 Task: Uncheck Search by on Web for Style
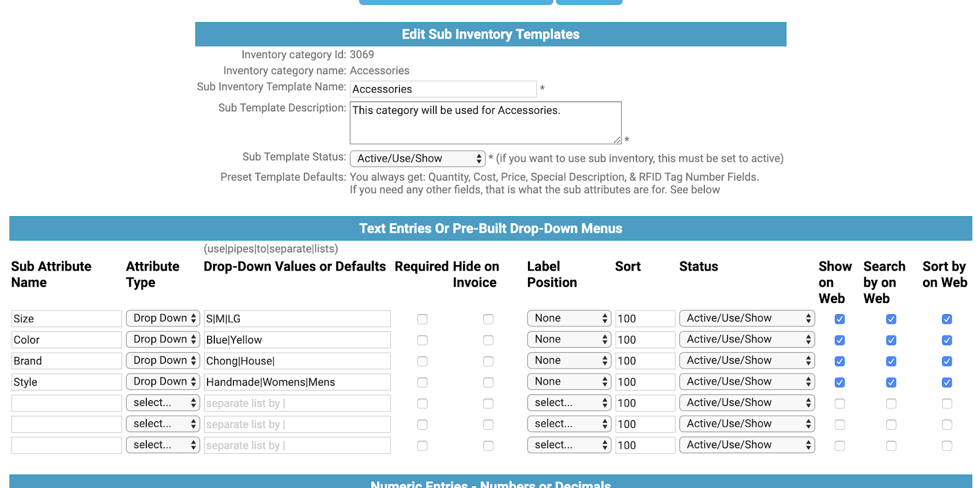(x=891, y=383)
